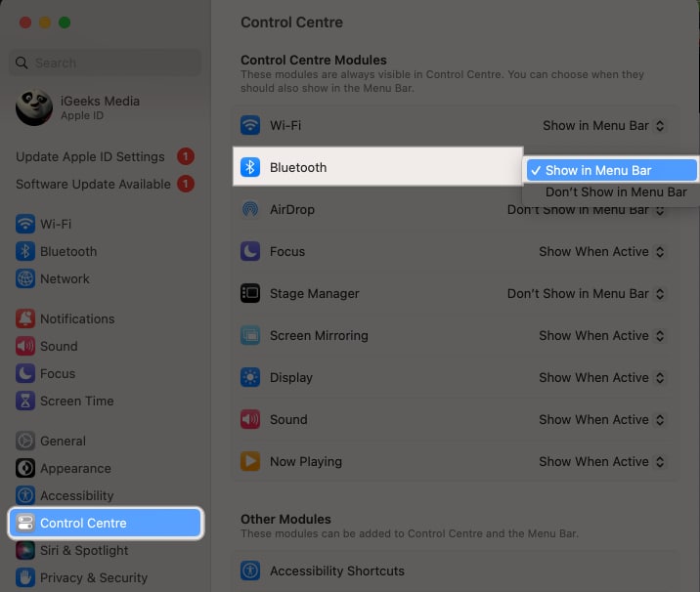Click Software Update Available
Screen dimensions: 700x592
point(93,185)
